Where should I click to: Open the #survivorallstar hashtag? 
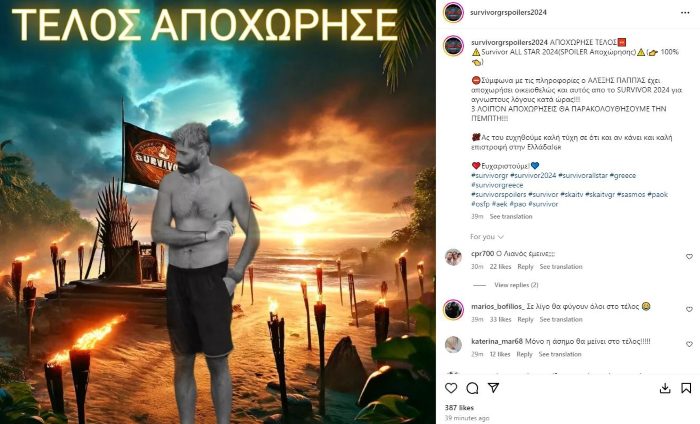tap(583, 175)
